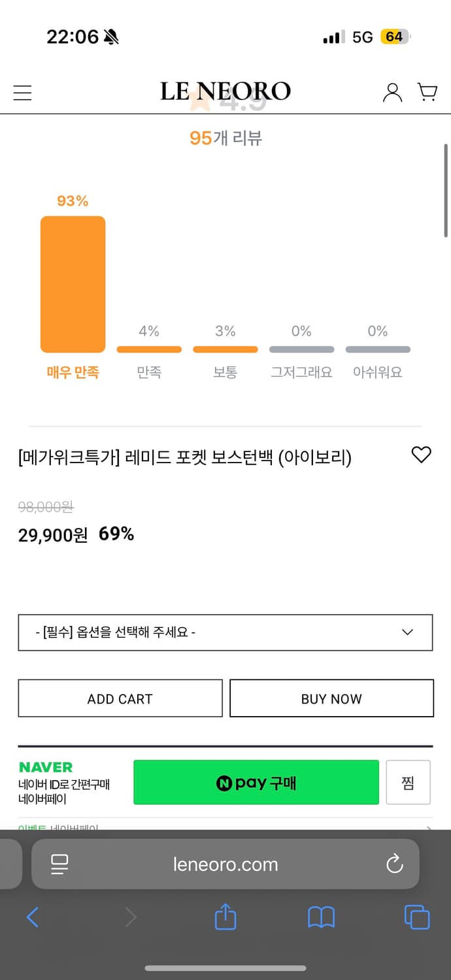Screen dimensions: 451x980
Task: Open the hamburger menu
Action: point(22,92)
